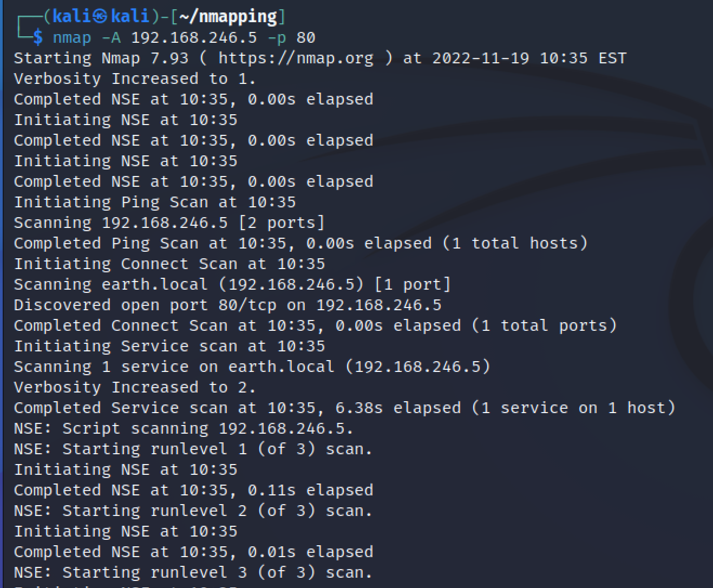Click the Kali skull symbol in the prompt
Viewport: 713px width, 588px height.
(100, 16)
